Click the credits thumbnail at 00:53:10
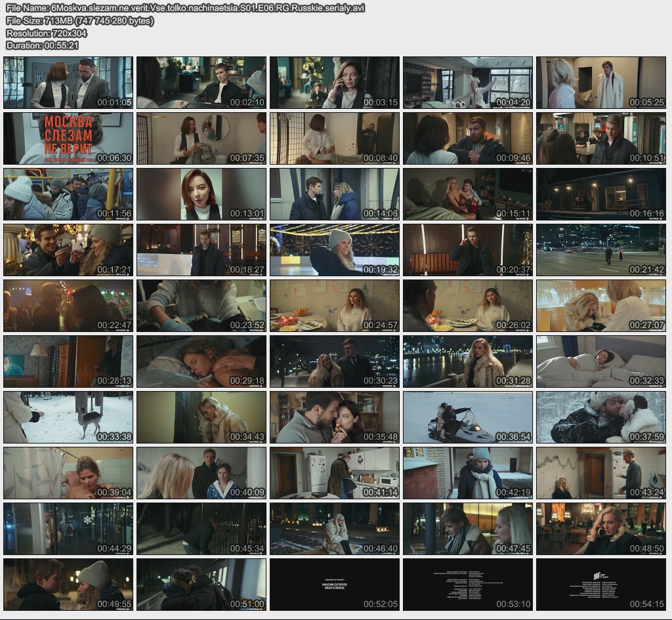 (x=467, y=585)
